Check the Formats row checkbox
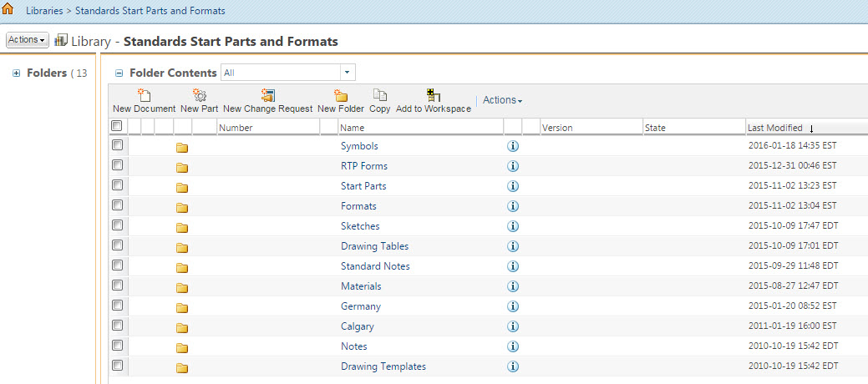The width and height of the screenshot is (868, 384). pos(117,205)
